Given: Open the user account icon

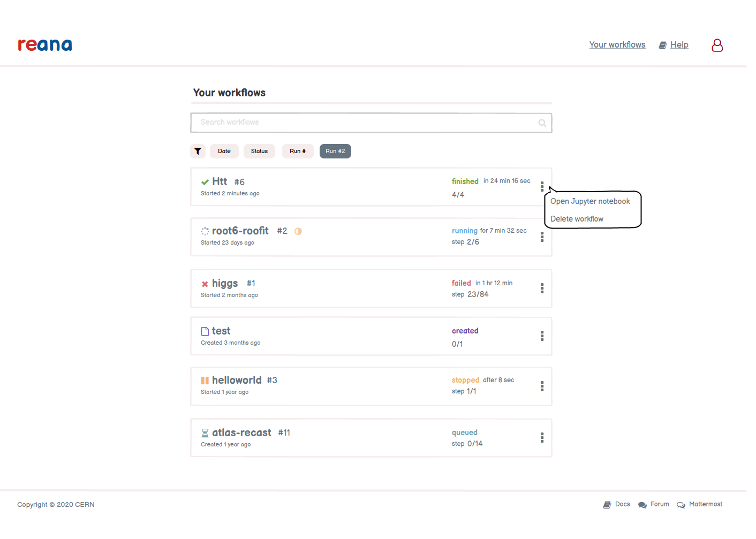Looking at the screenshot, I should (x=717, y=45).
